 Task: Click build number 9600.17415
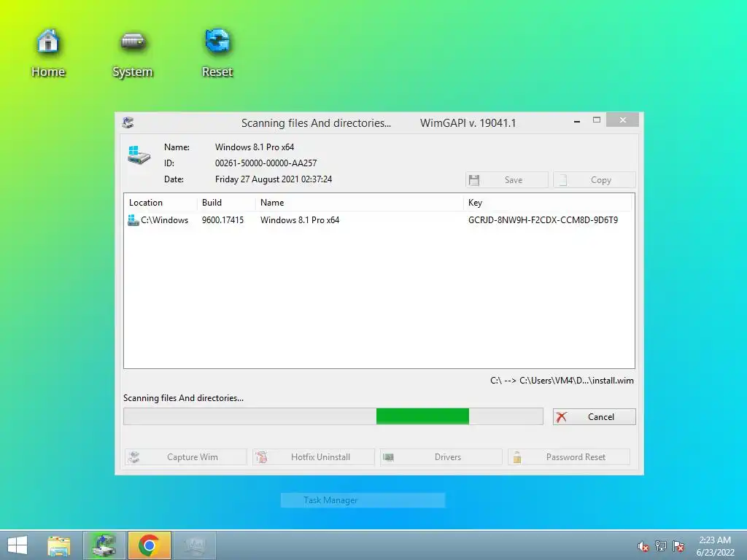(222, 220)
